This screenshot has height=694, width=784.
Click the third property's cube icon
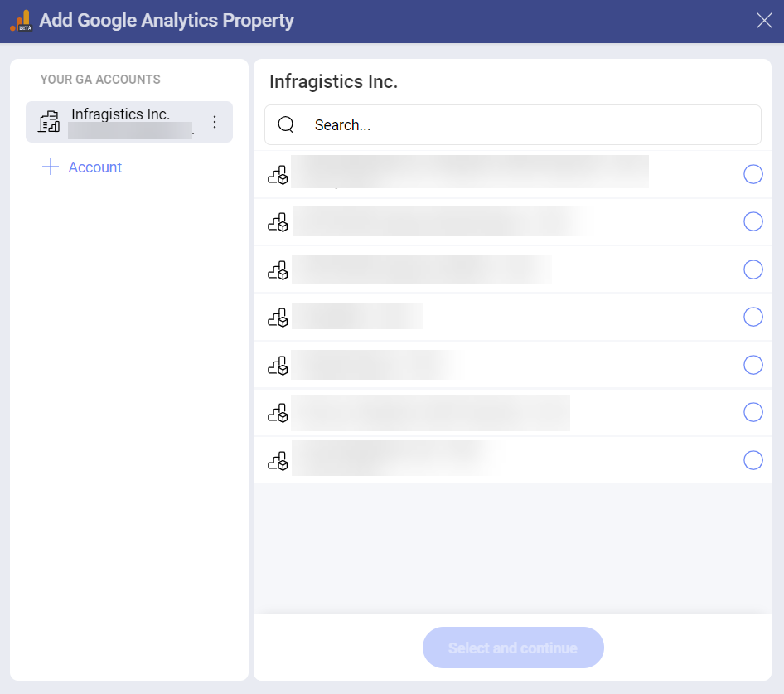pos(278,270)
